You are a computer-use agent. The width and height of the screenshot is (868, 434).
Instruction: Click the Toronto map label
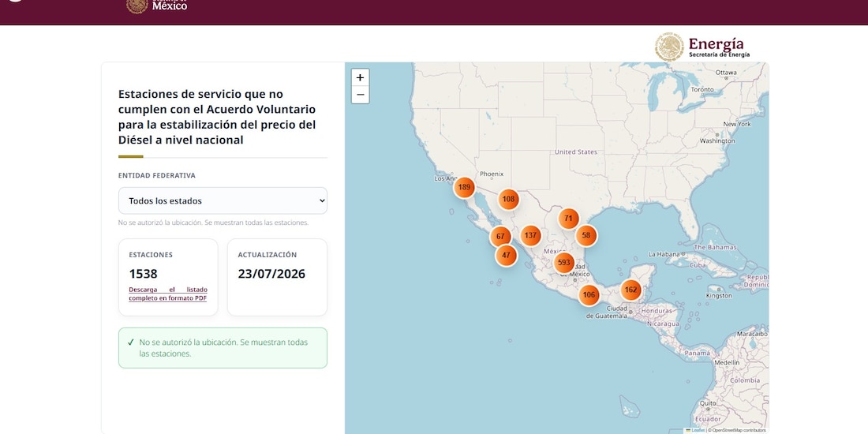click(x=702, y=89)
